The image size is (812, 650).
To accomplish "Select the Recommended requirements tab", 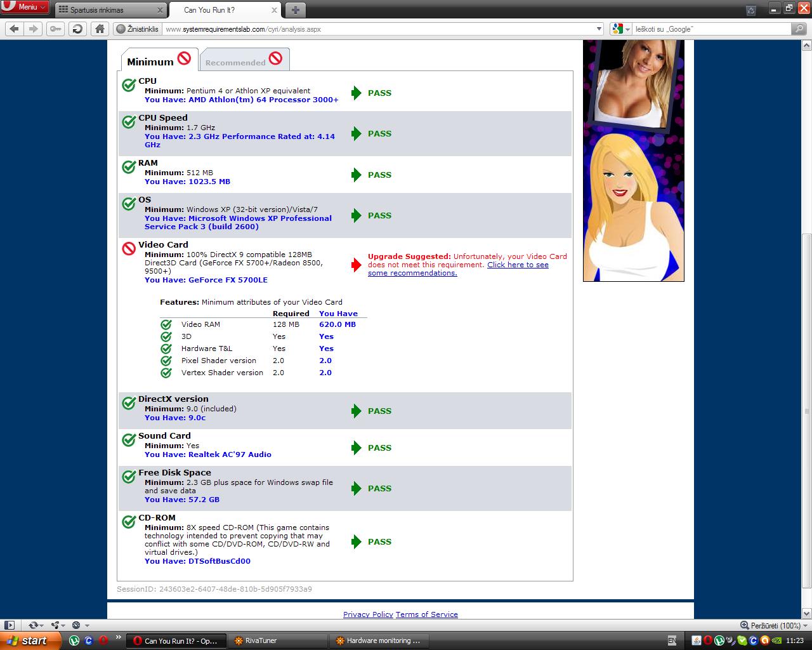I will tap(244, 60).
